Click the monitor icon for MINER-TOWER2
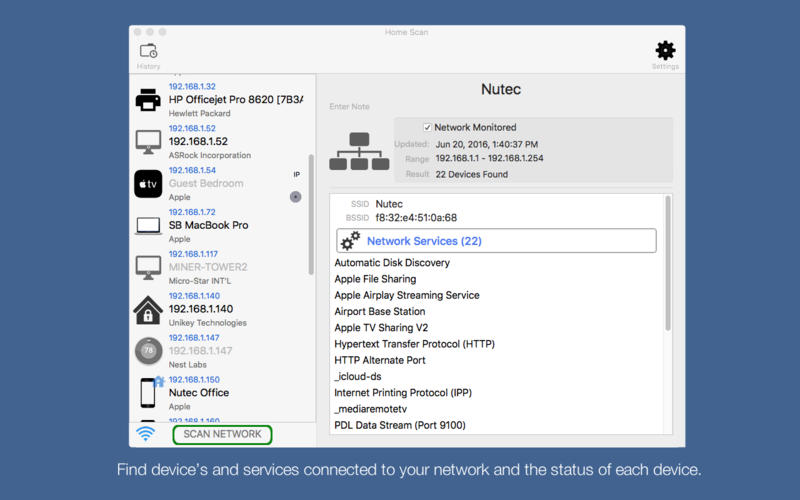This screenshot has height=500, width=800. (x=148, y=267)
